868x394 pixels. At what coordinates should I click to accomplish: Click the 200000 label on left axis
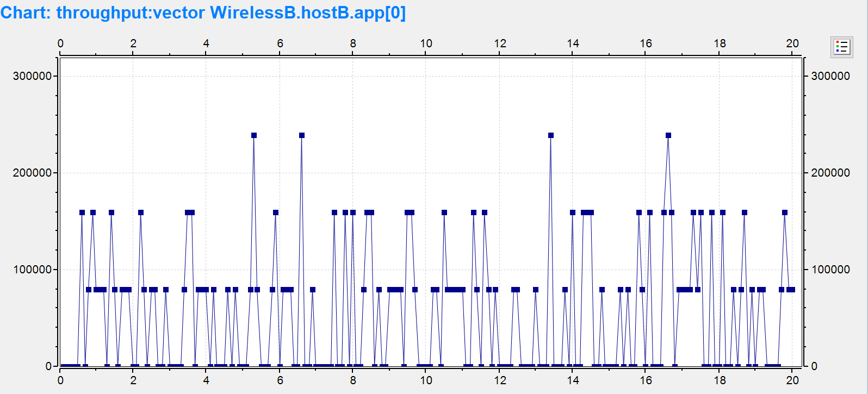pos(32,173)
